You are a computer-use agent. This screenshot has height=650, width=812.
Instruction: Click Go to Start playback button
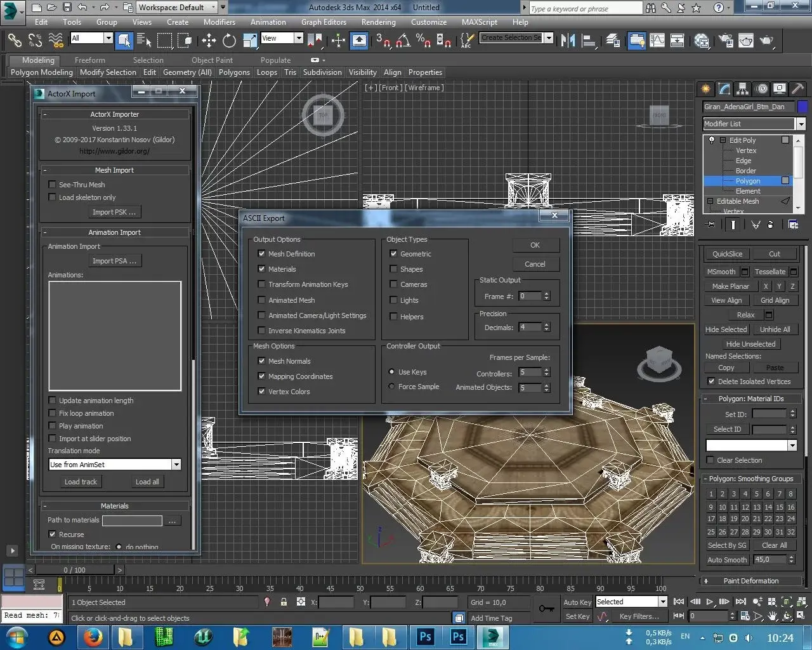[679, 602]
